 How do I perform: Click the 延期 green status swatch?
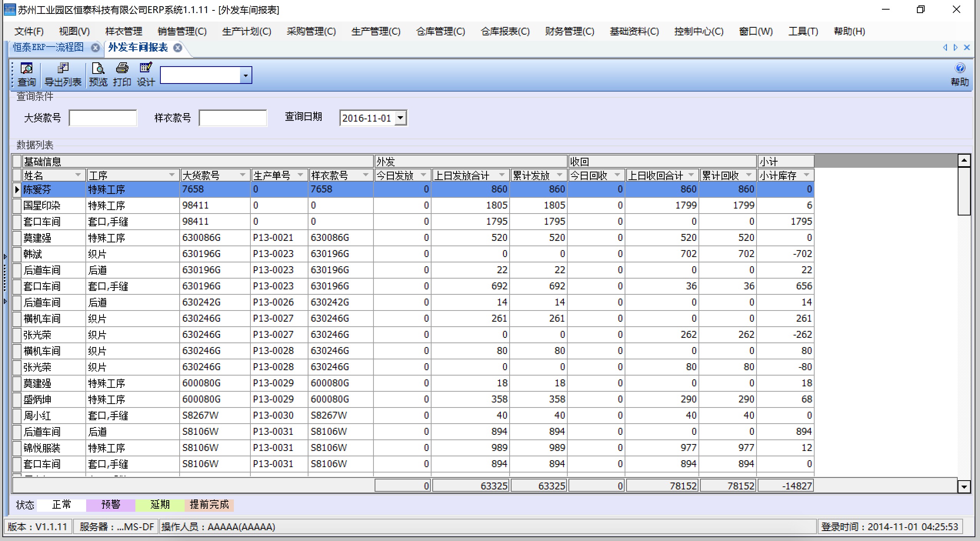(x=160, y=504)
